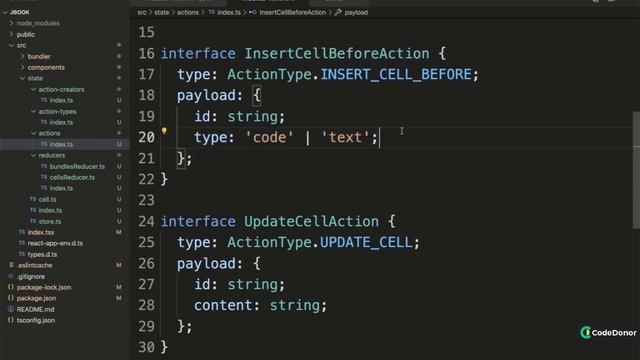Screen dimensions: 640x360
Task: Open index.ts under action-creators
Action: (x=61, y=100)
